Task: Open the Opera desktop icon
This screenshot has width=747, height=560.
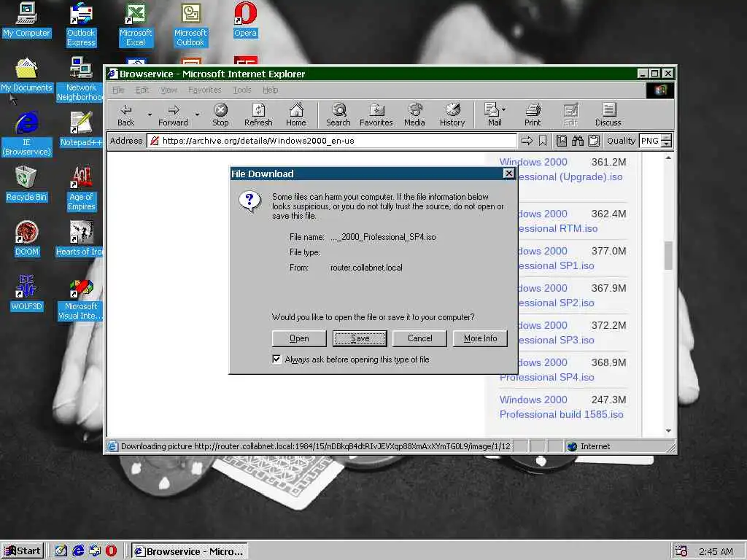Action: 245,20
